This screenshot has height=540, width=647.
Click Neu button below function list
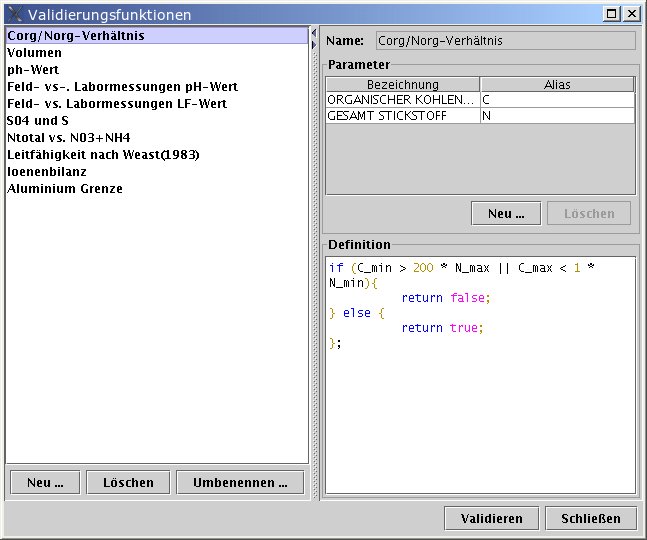(x=45, y=482)
